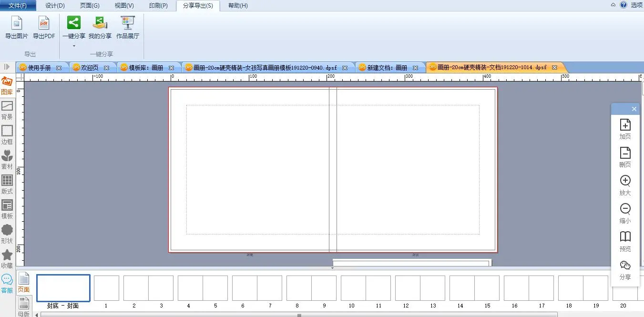Screen dimensions: 644x317
Task: Expand the left sidebar arrow toggle
Action: 7,67
